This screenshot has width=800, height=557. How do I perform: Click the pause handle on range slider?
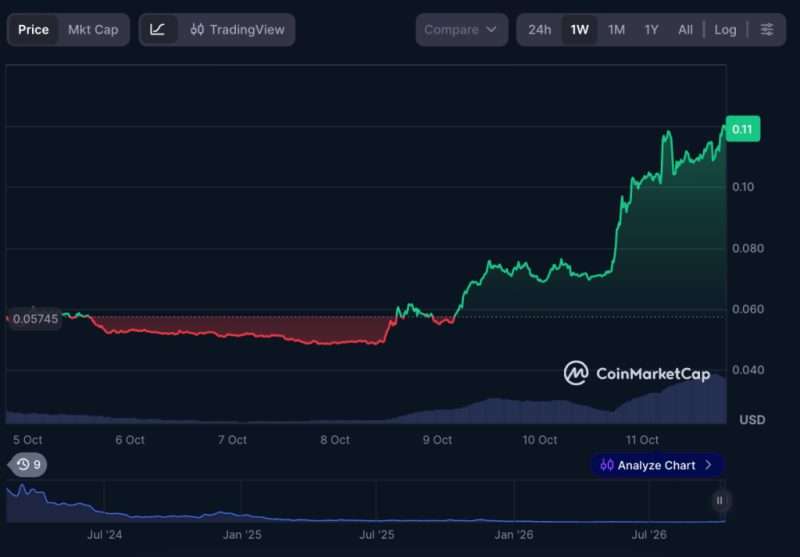[x=719, y=501]
